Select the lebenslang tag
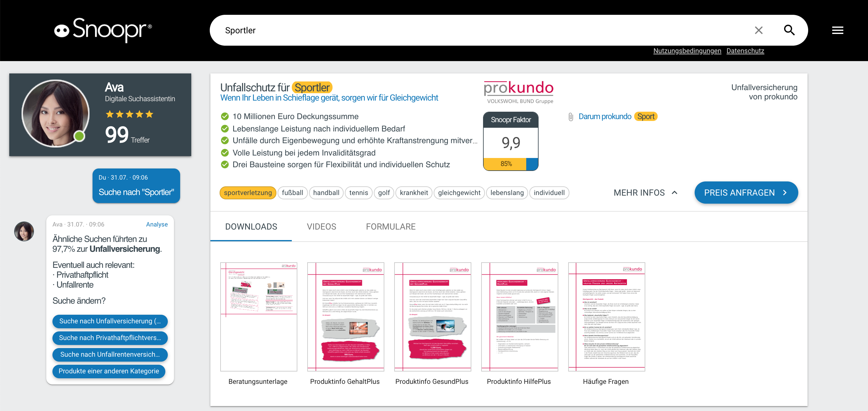This screenshot has width=868, height=411. click(x=507, y=193)
